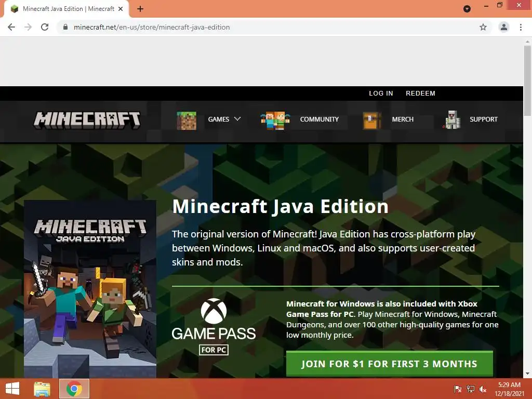Click the Minecraft Java Edition heading
This screenshot has width=532, height=399.
(x=280, y=206)
